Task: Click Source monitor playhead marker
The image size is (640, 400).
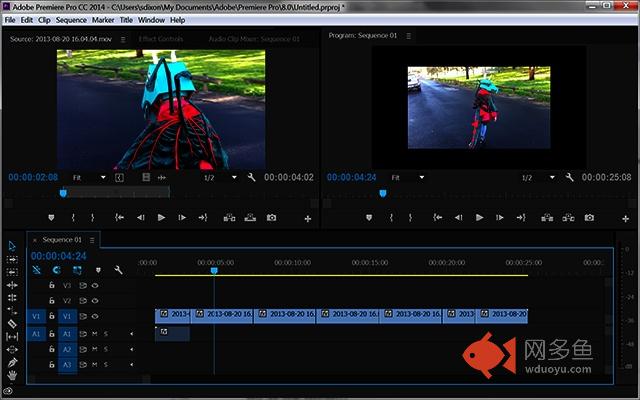Action: point(63,193)
